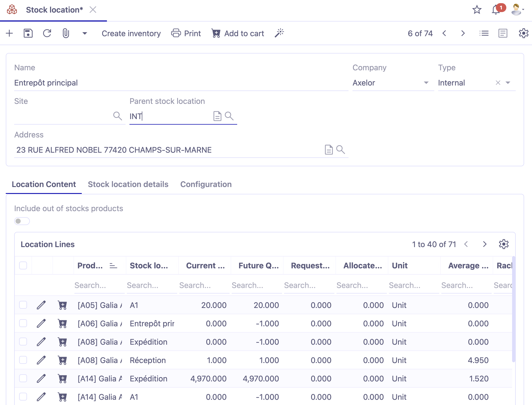Search for a Site with the magnifier

[117, 116]
